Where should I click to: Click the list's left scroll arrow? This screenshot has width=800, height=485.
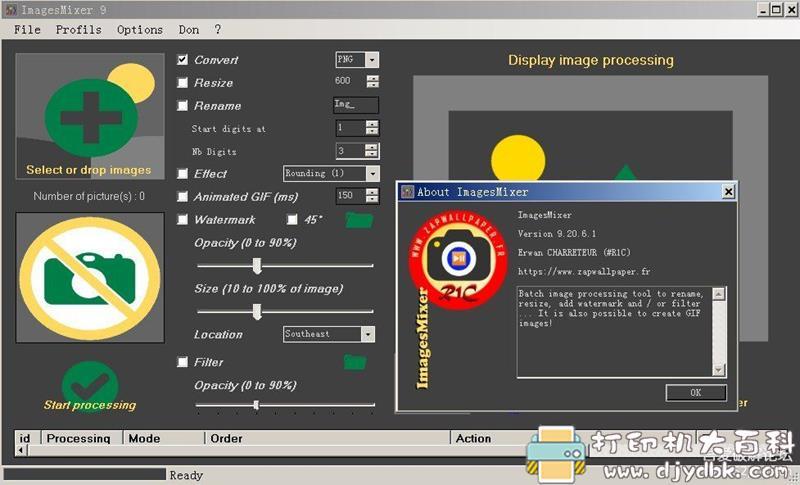click(x=21, y=450)
